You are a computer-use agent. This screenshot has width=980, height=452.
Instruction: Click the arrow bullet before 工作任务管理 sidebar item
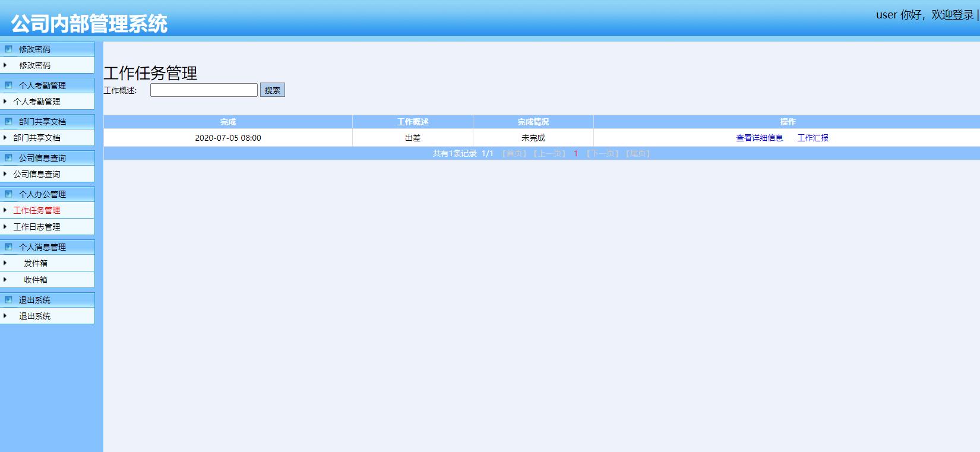pos(5,210)
